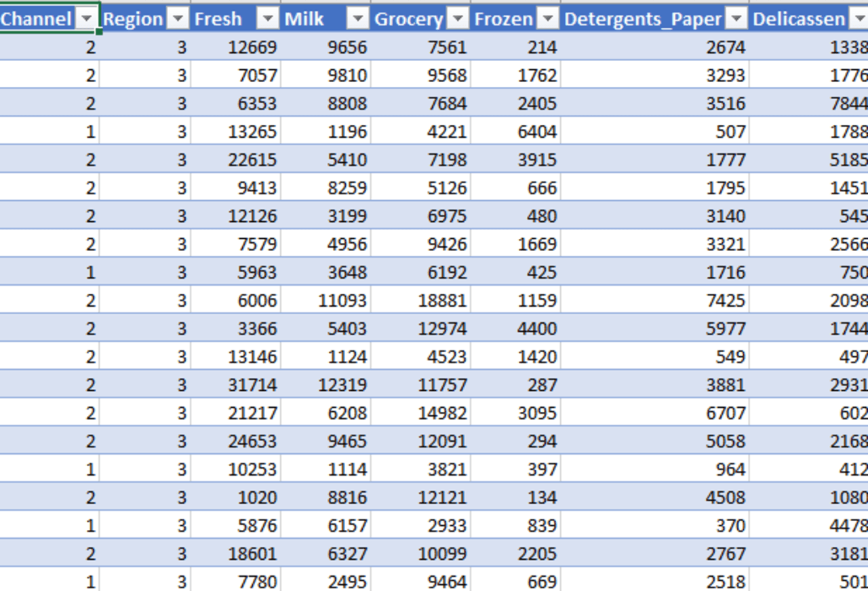Screen dimensions: 868x591
Task: Click the Detergents_Paper cell showing 7425
Action: [x=654, y=300]
